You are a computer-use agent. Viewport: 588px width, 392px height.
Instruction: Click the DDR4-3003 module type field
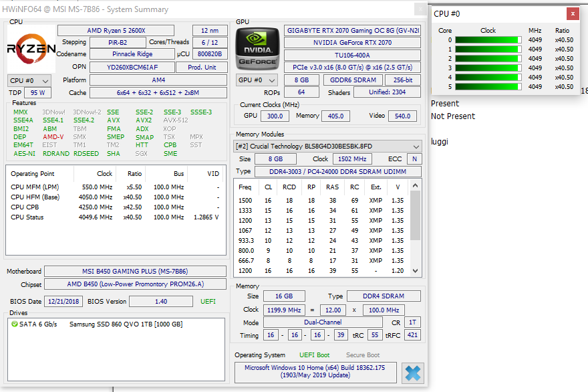coord(338,172)
